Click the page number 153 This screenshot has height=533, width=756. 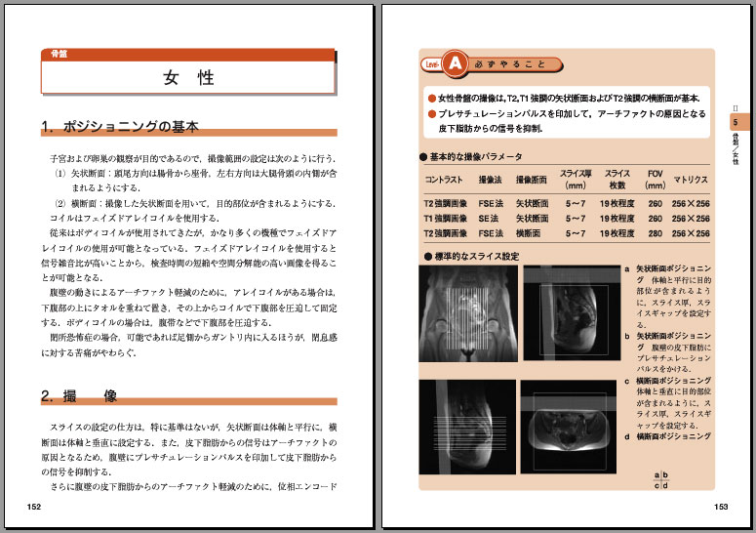point(721,507)
